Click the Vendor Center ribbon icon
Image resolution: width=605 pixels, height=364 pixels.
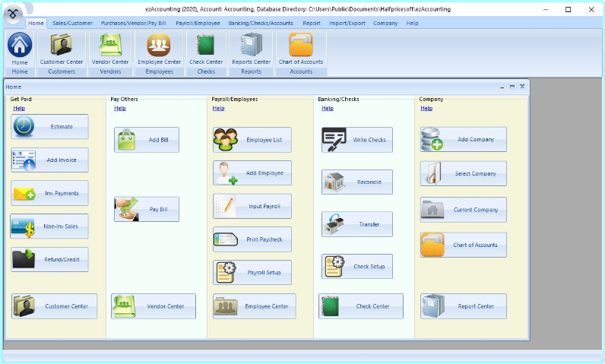[x=110, y=49]
